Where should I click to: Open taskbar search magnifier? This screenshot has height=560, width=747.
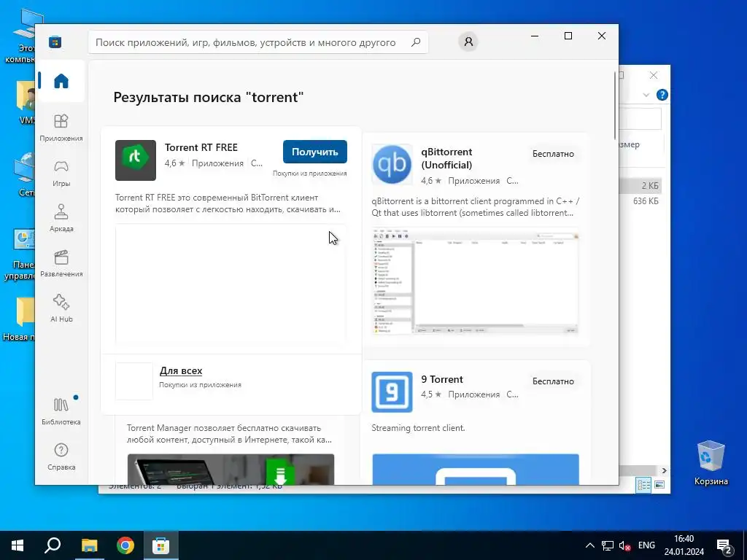click(53, 545)
